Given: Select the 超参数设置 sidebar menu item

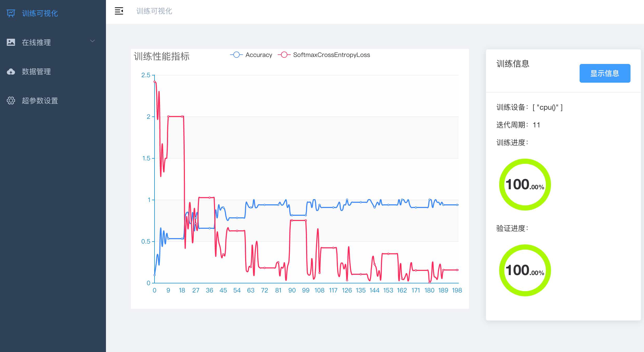Looking at the screenshot, I should coord(40,101).
